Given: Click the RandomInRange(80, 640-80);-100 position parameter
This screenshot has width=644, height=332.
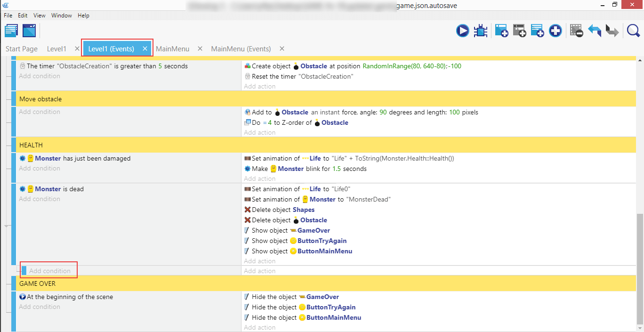Looking at the screenshot, I should 412,66.
